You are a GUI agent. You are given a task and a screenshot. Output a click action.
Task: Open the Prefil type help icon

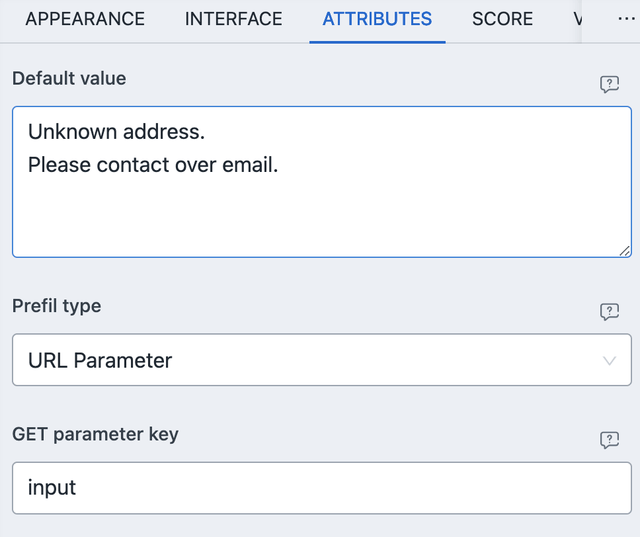tap(609, 311)
